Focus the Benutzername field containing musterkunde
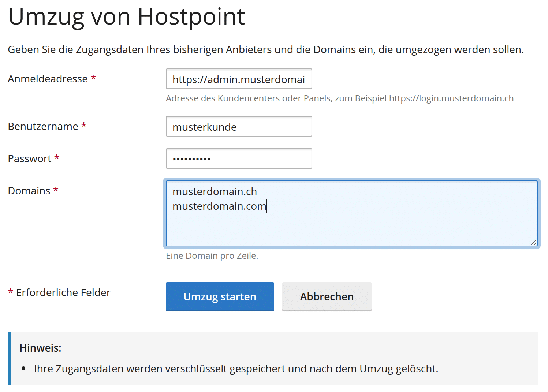The image size is (548, 392). pos(239,126)
